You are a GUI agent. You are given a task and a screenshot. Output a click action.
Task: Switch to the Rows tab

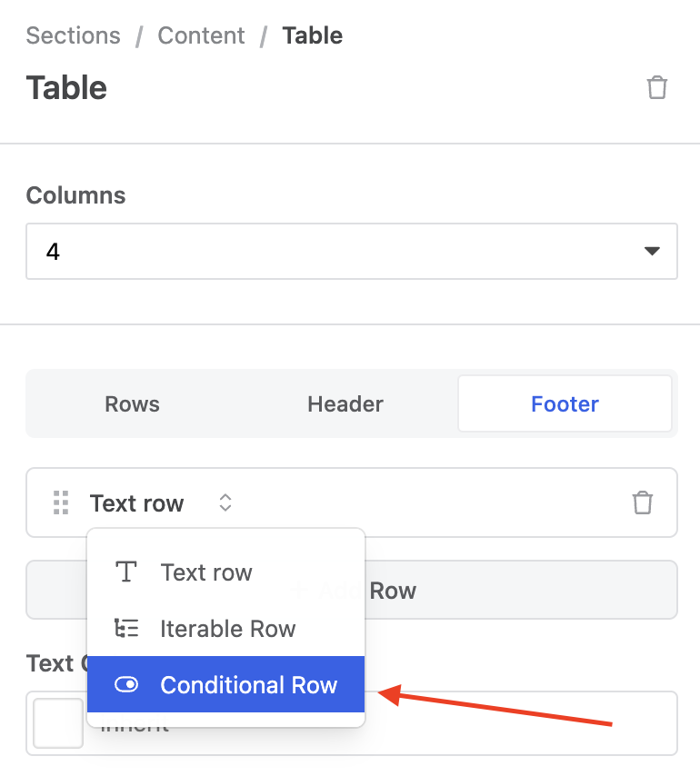coord(133,404)
